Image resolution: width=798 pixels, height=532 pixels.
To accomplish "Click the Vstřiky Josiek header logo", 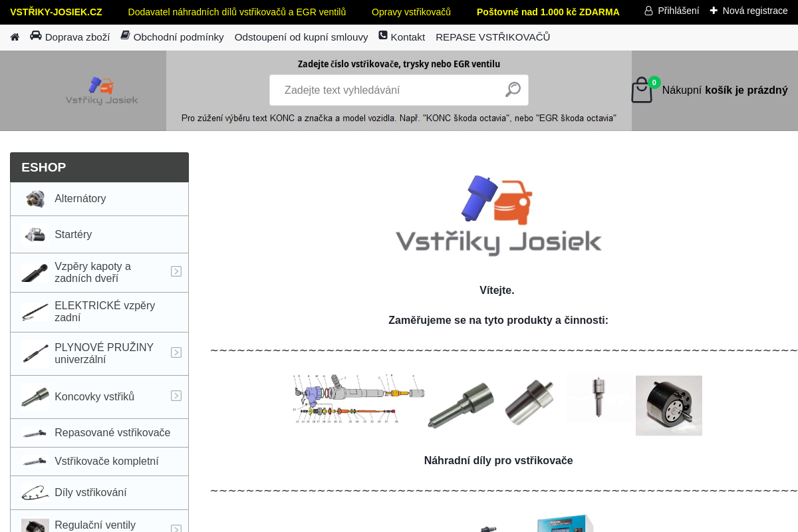I will [x=102, y=90].
